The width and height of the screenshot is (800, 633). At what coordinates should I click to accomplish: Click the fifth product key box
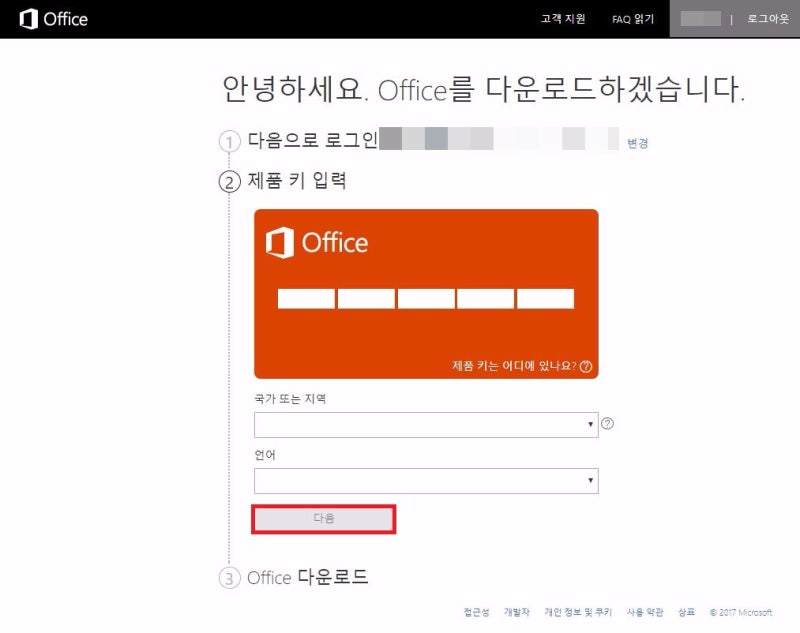(x=545, y=298)
